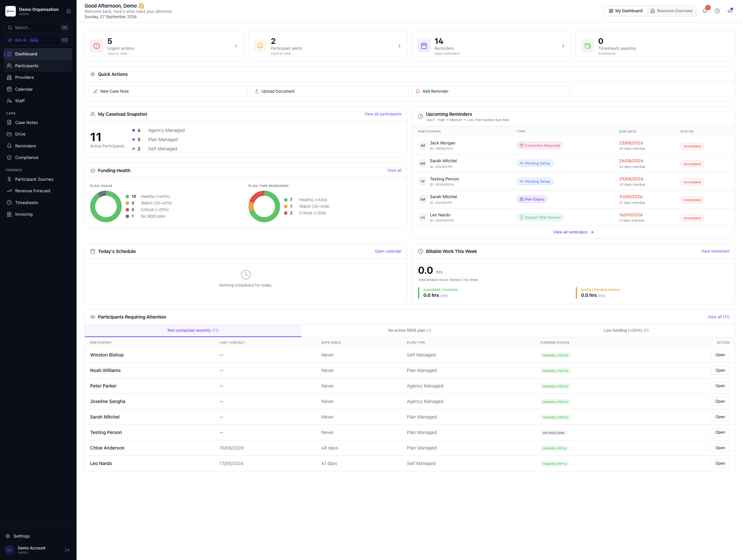Click the Plan Time Remaining donut chart
The width and height of the screenshot is (743, 560).
click(264, 206)
